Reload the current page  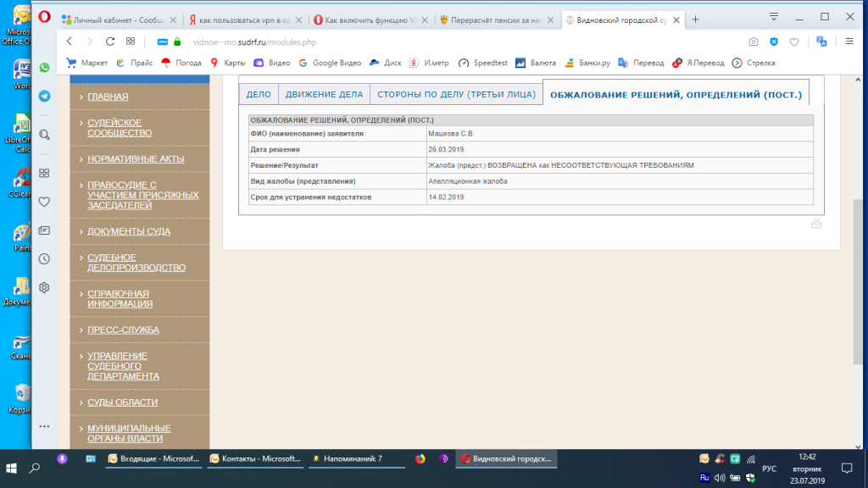click(110, 42)
